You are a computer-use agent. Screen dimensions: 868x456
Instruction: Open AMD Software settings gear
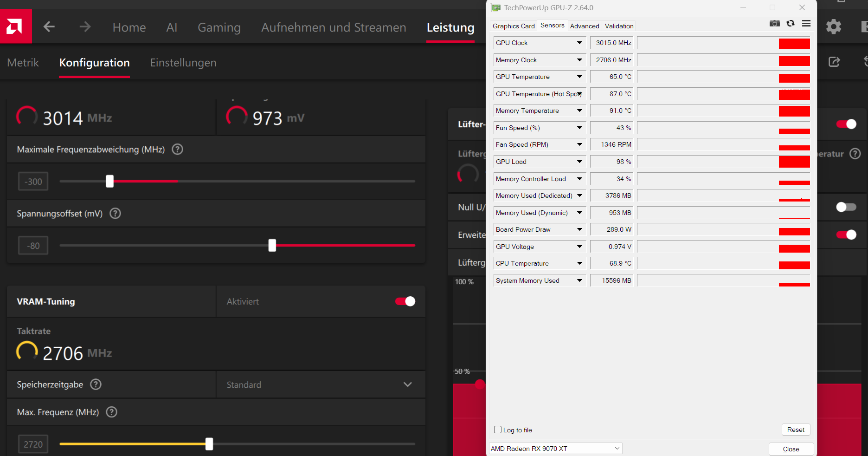coord(834,26)
